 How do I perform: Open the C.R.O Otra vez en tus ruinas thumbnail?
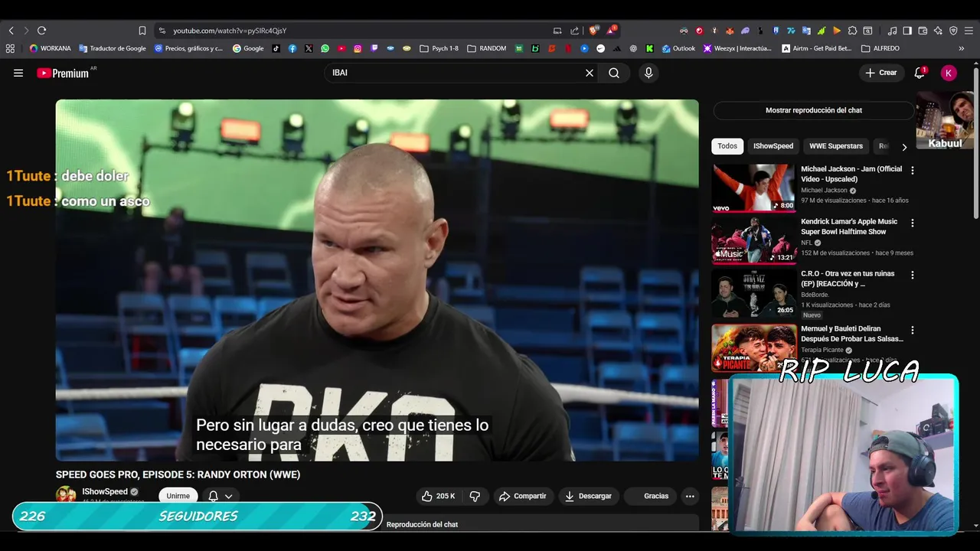[x=754, y=293]
